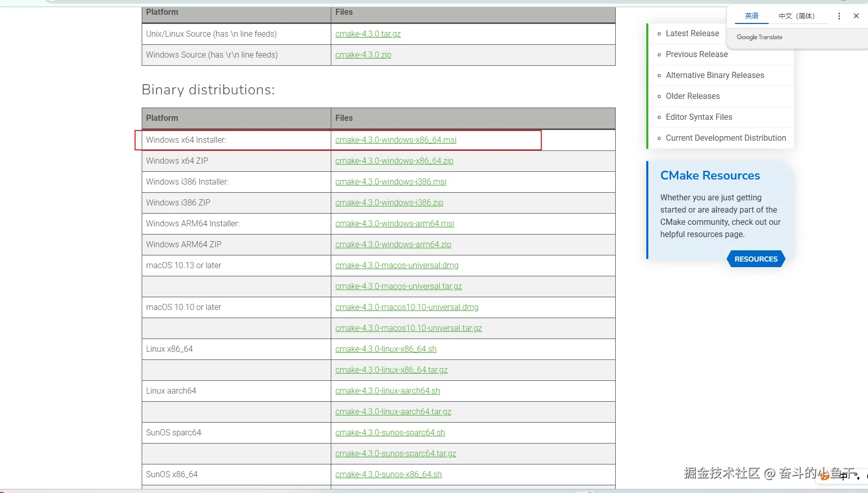Download cmake-4.3.0-windows-arm64.zip
Screen dimensions: 868x493
[x=393, y=245]
